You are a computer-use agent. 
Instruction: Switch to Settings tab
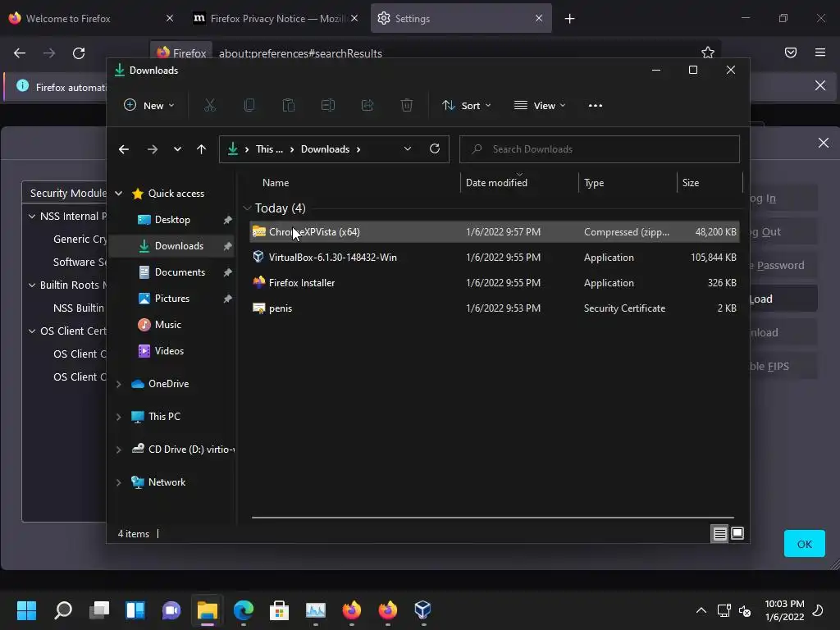[461, 19]
